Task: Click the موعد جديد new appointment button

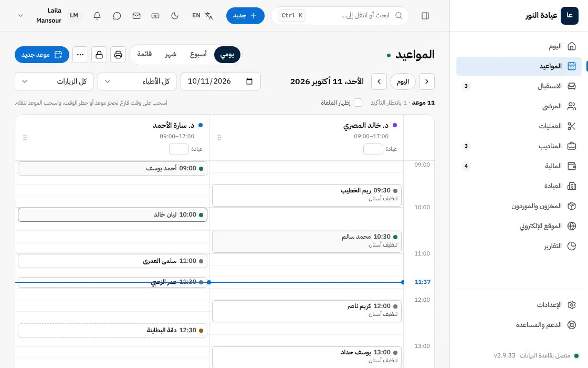Action: 42,55
